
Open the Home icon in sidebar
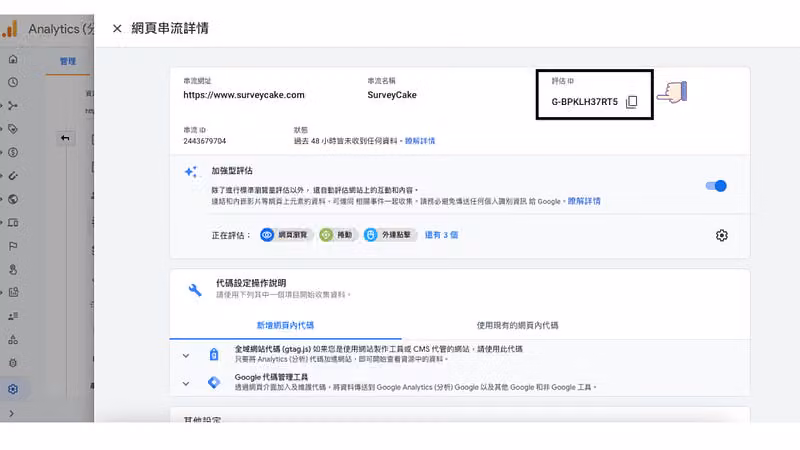tap(13, 59)
